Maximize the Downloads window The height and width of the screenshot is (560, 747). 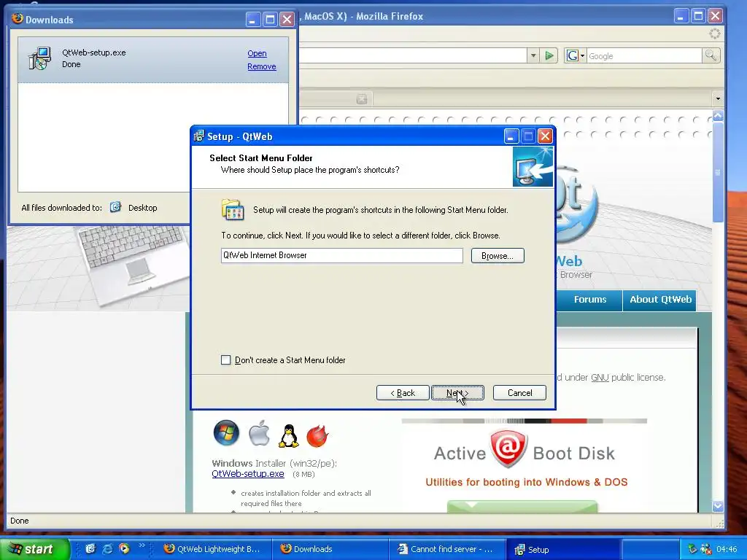(x=270, y=20)
